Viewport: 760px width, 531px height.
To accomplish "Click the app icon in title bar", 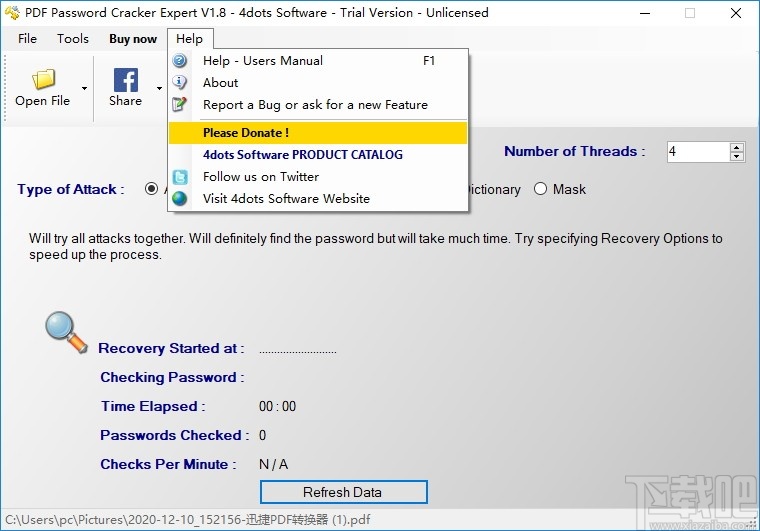I will (12, 13).
